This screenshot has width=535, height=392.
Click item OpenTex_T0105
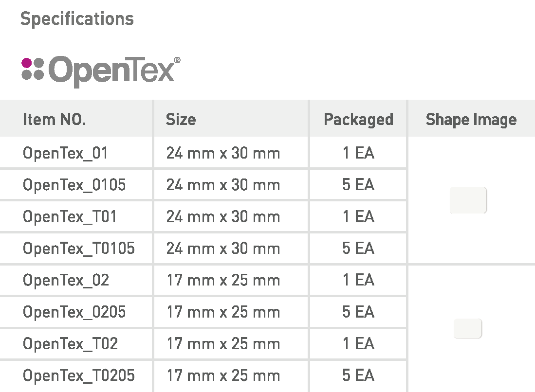pos(79,249)
